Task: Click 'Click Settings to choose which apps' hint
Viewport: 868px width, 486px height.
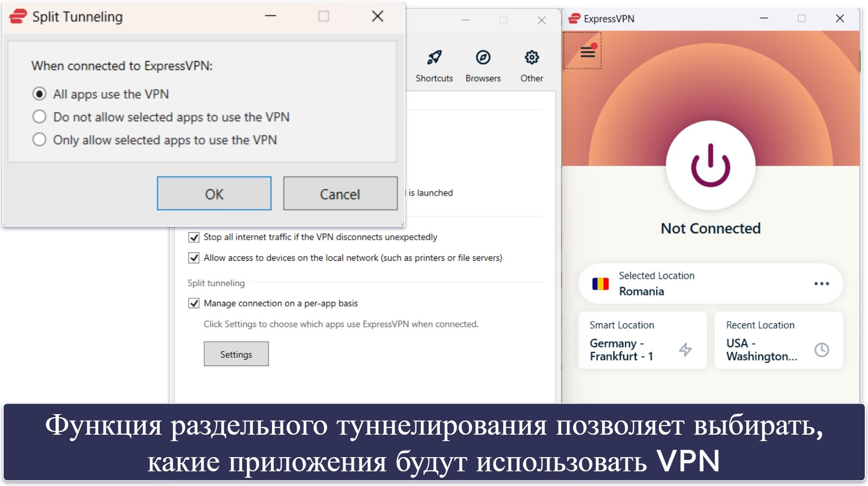Action: click(341, 324)
